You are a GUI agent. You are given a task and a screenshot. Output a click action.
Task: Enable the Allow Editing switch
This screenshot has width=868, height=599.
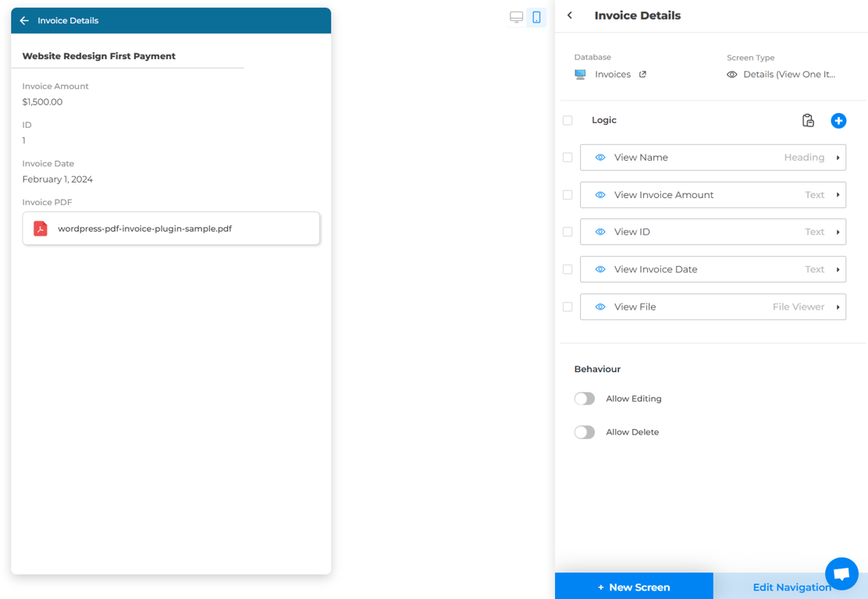pos(585,399)
